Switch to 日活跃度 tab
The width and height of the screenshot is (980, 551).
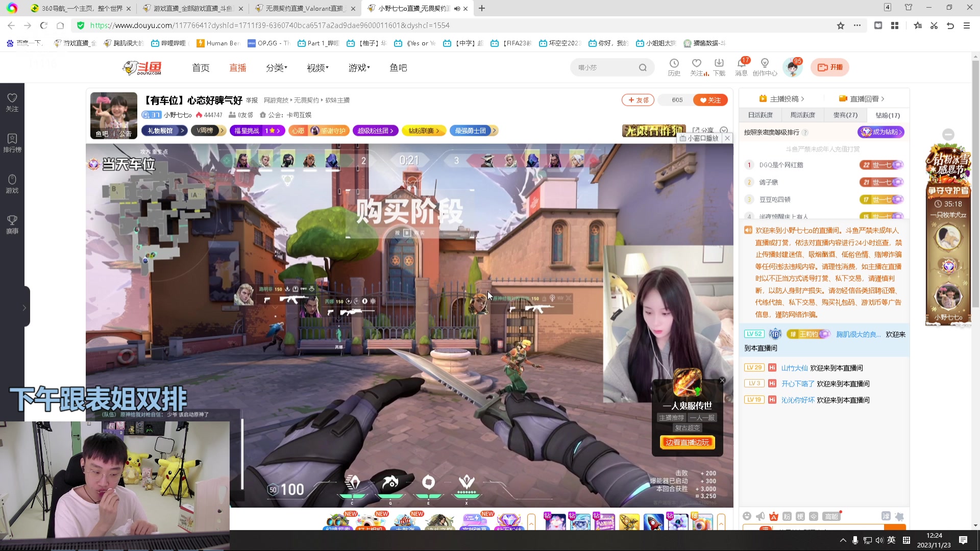point(761,115)
